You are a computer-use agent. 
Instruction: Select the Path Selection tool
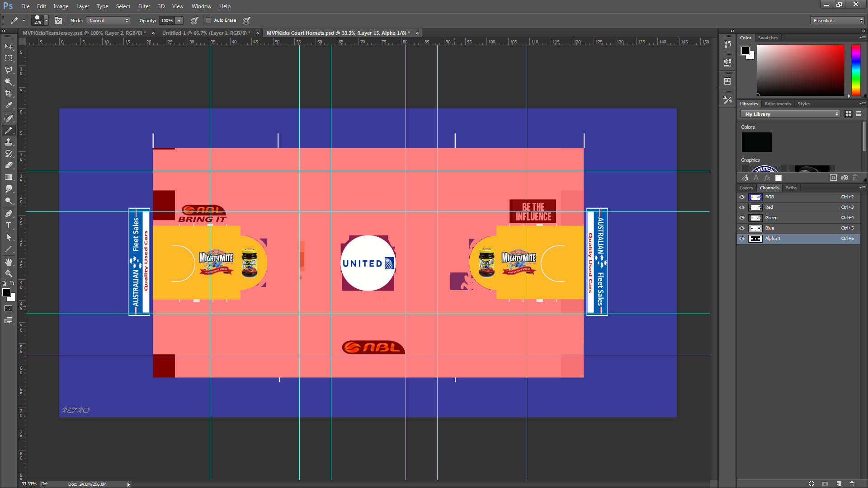click(9, 237)
